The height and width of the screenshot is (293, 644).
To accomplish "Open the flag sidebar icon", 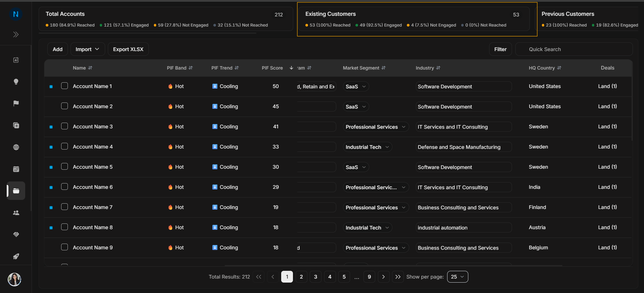I will click(16, 103).
